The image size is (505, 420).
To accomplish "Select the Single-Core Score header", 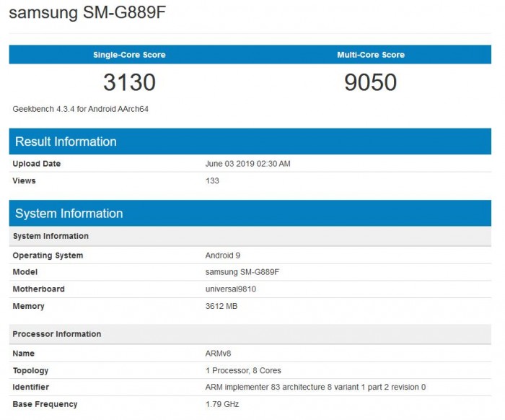I will pos(129,55).
